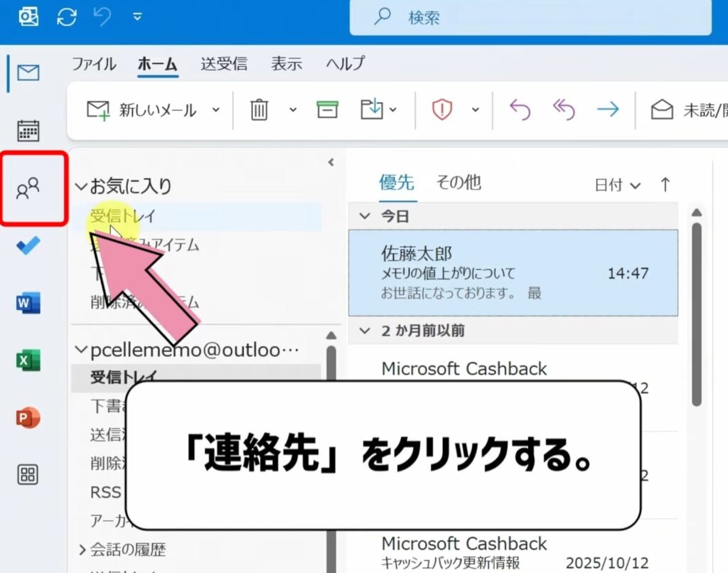Collapse the お気に入り section
Viewport: 728px width, 573px height.
tap(82, 186)
